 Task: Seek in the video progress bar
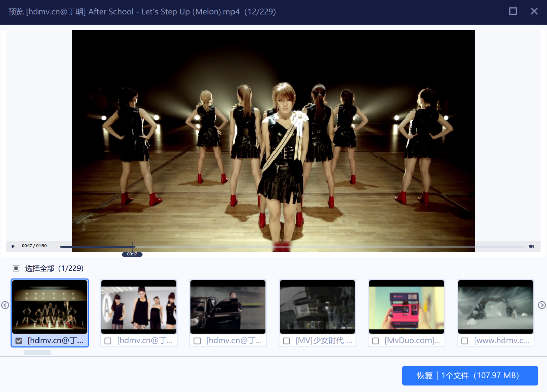click(x=292, y=247)
